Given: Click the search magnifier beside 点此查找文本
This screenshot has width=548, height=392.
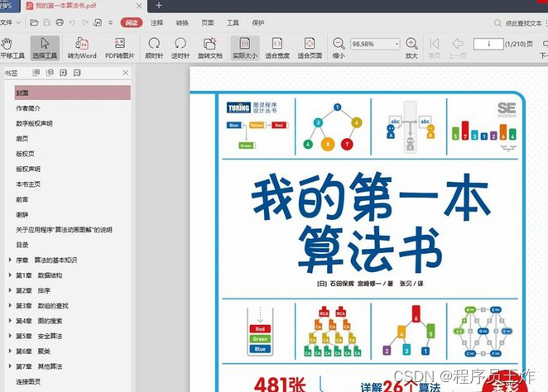Looking at the screenshot, I should tap(498, 23).
